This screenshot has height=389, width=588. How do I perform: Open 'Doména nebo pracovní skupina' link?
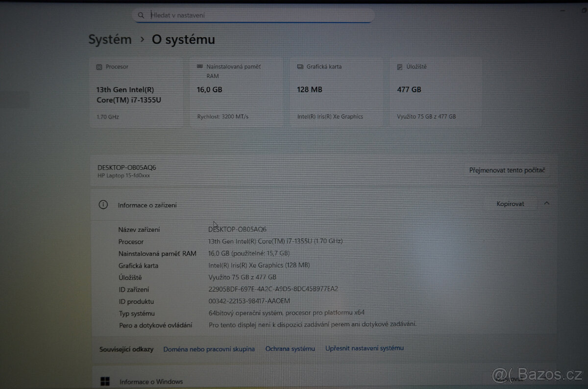click(209, 349)
